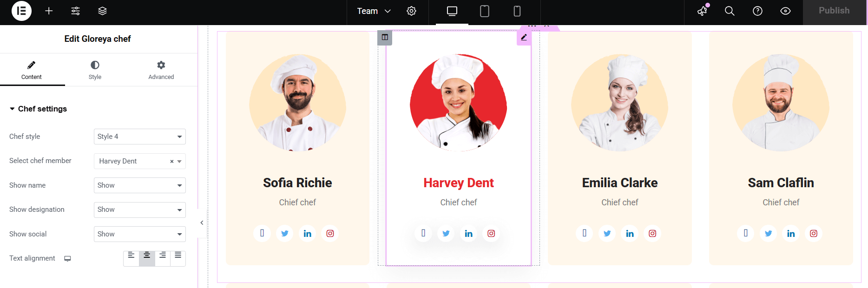Toggle preview changes eye icon
The height and width of the screenshot is (288, 868).
pyautogui.click(x=785, y=11)
